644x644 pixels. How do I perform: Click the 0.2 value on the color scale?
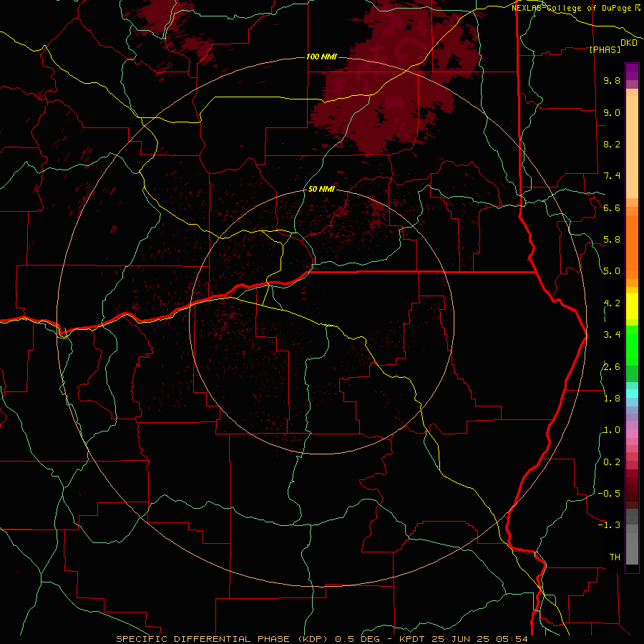coord(612,462)
